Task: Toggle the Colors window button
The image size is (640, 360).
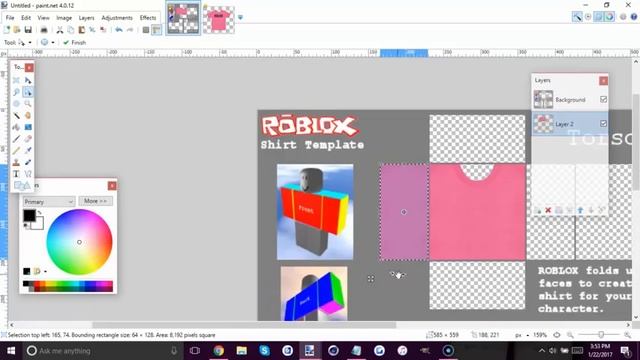Action: (x=609, y=17)
